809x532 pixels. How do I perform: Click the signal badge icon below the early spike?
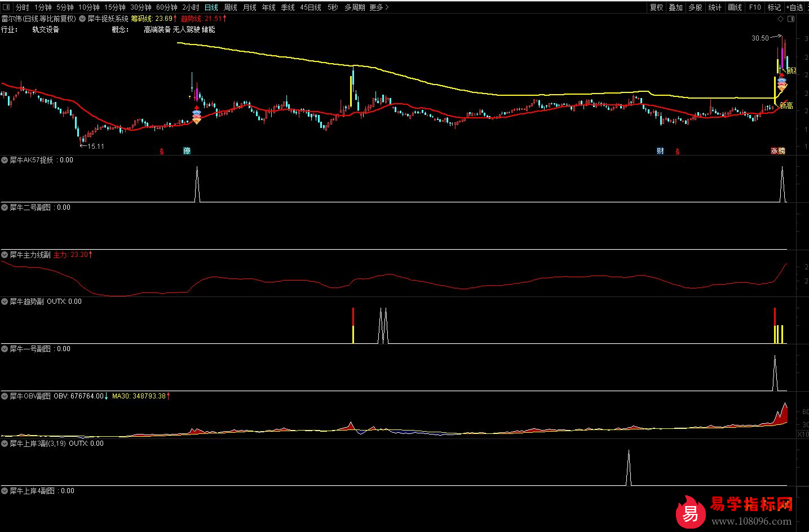point(197,117)
